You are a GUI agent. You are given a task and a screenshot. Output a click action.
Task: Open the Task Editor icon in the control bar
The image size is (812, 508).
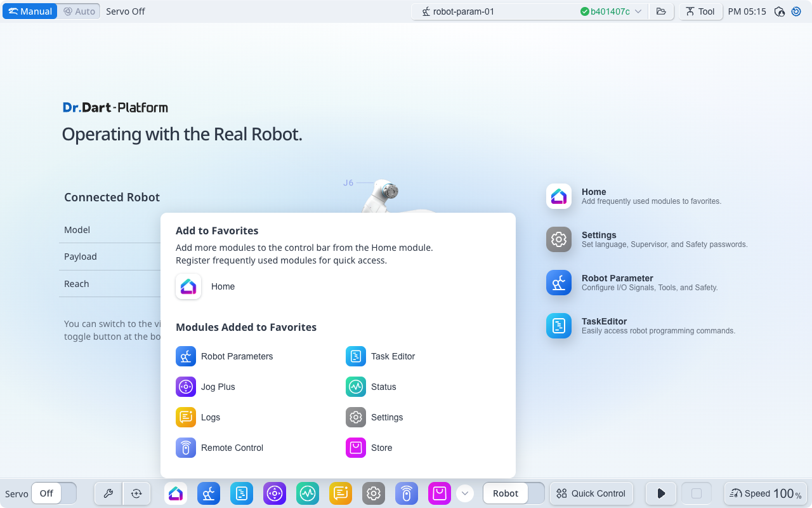[x=242, y=493]
